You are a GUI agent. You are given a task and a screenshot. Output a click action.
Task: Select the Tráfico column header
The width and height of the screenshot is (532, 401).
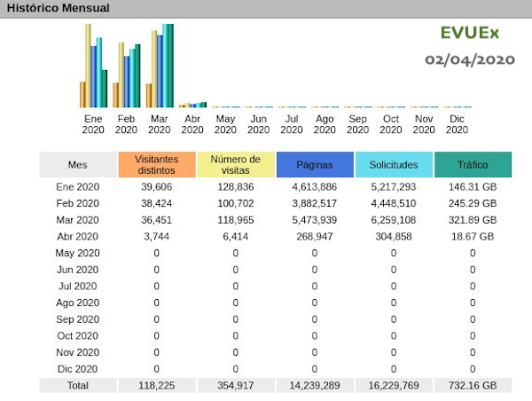pos(473,165)
